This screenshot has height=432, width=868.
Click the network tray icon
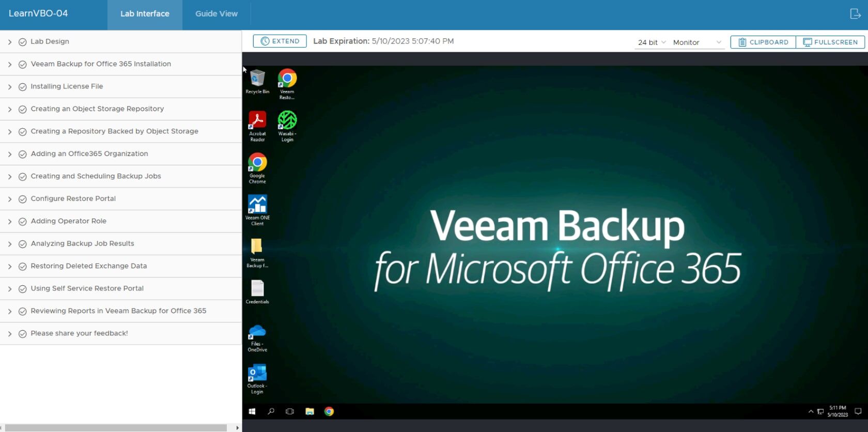(820, 411)
